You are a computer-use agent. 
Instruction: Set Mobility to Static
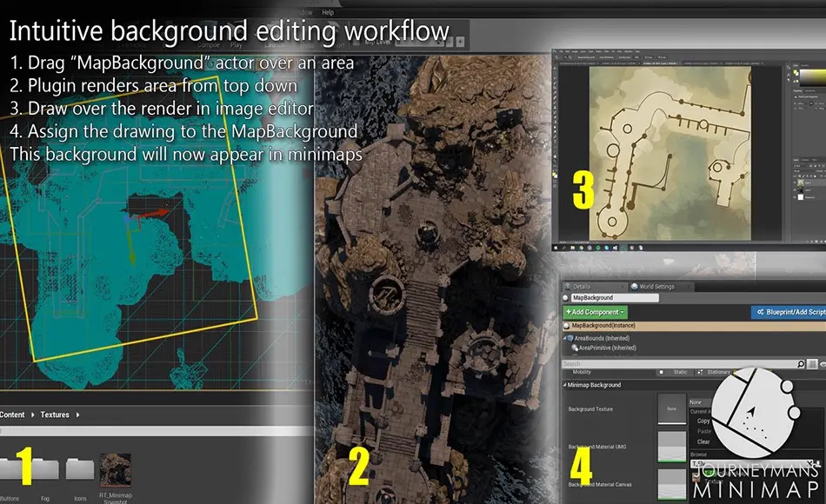tap(675, 372)
